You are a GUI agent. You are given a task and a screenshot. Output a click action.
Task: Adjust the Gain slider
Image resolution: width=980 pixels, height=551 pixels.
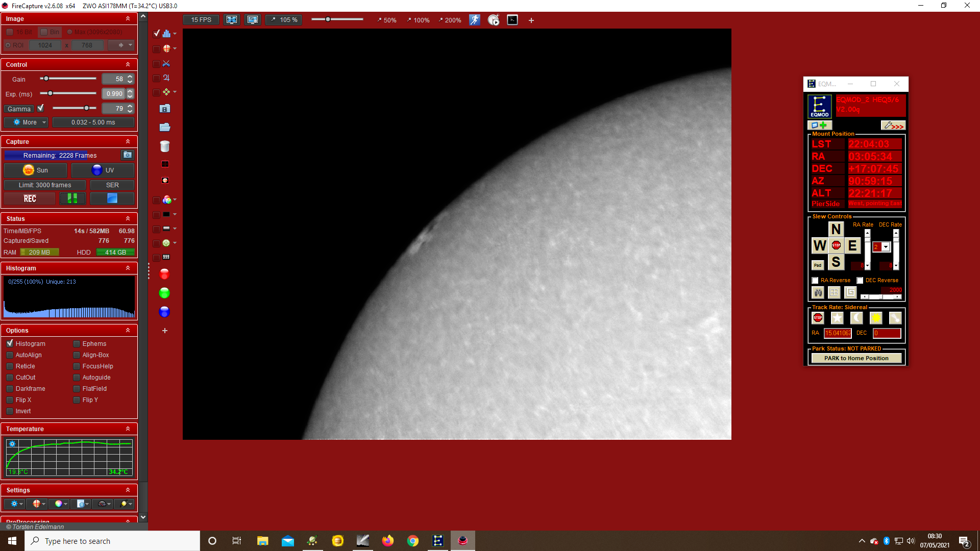pyautogui.click(x=68, y=79)
